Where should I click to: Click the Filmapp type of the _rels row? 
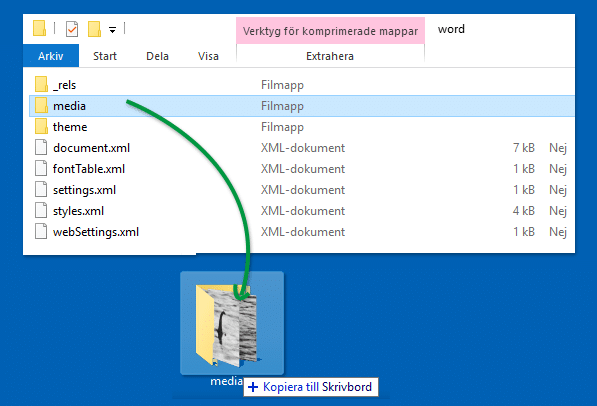(x=282, y=85)
